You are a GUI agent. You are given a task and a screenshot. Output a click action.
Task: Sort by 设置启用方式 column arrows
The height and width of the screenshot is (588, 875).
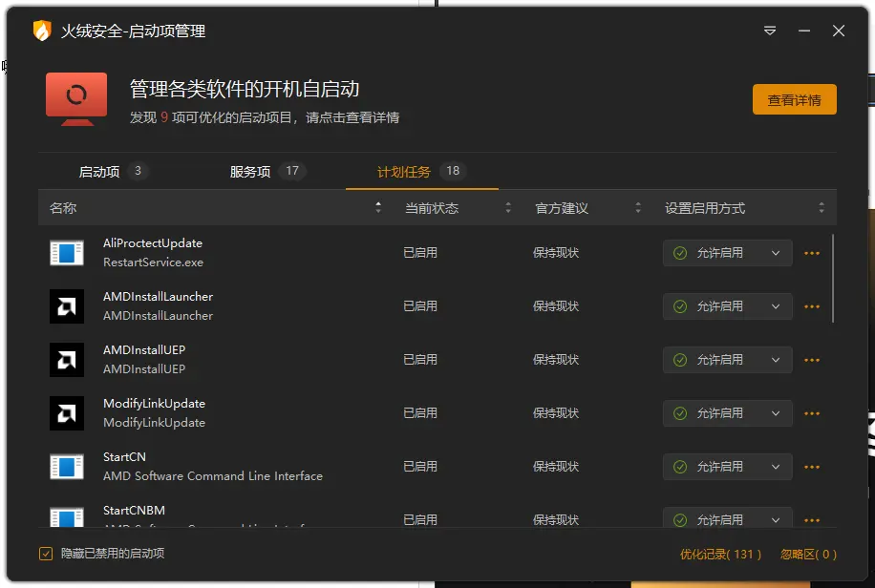[x=822, y=207]
